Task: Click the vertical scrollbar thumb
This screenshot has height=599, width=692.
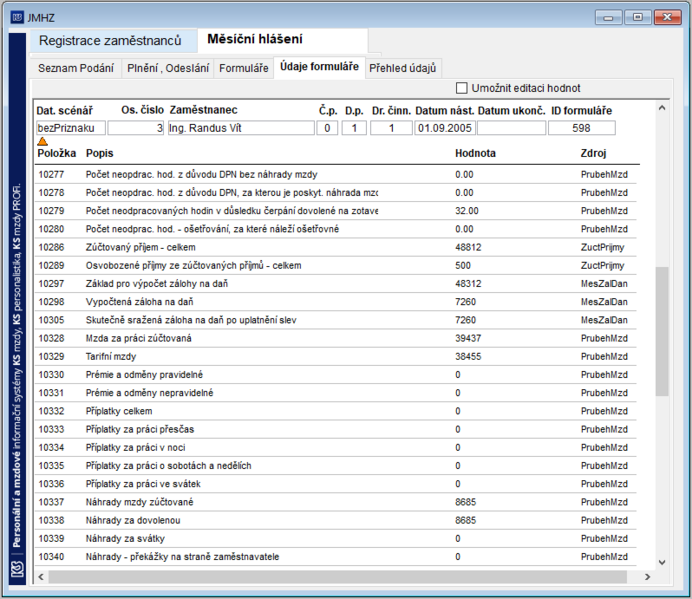Action: point(662,331)
